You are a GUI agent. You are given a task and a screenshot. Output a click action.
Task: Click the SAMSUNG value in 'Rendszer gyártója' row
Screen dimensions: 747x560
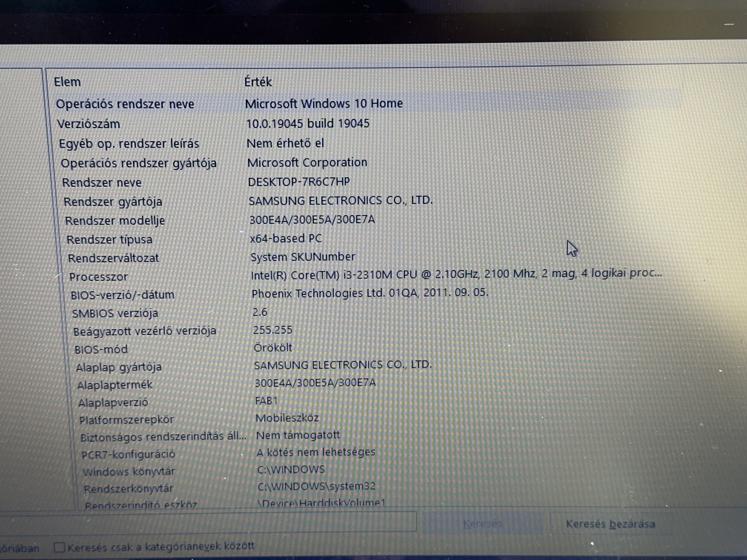pyautogui.click(x=341, y=201)
